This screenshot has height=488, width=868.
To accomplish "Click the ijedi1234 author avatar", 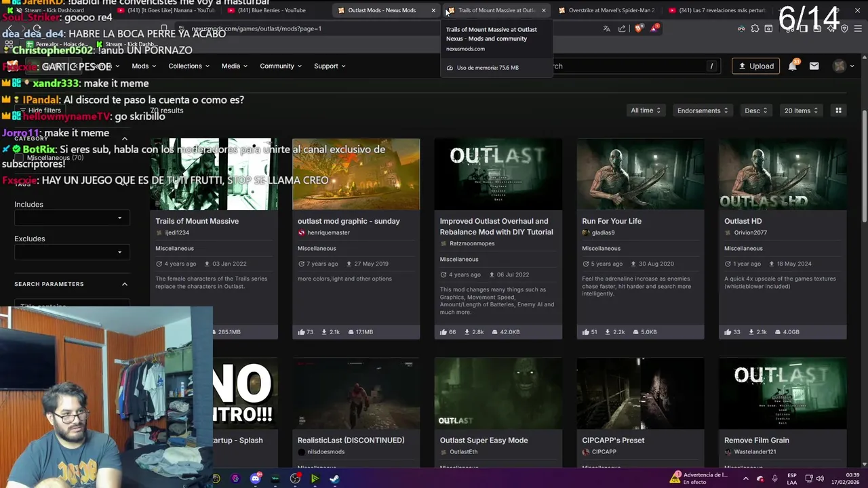I will point(159,232).
